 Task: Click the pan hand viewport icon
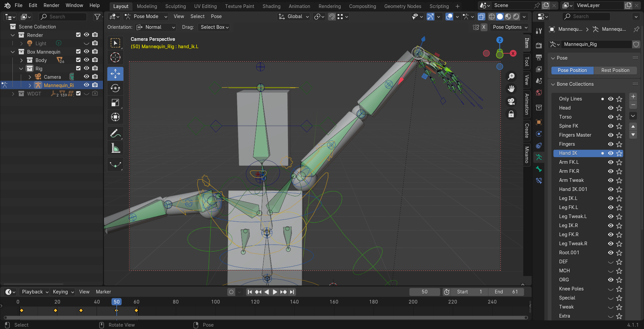(511, 89)
